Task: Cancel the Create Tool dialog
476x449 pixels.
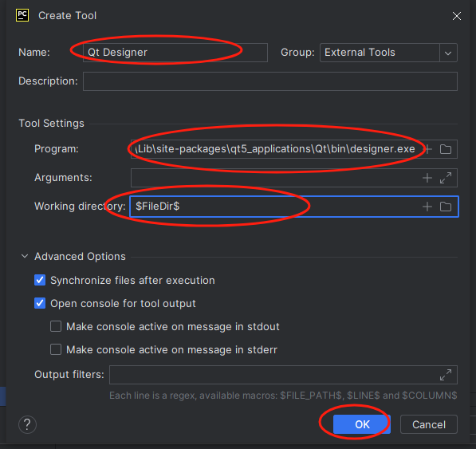Action: tap(429, 424)
